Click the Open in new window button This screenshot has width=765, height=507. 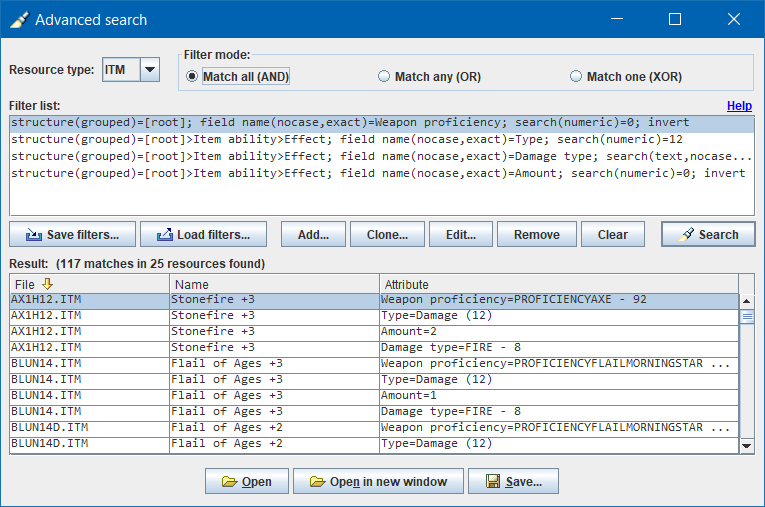point(378,482)
